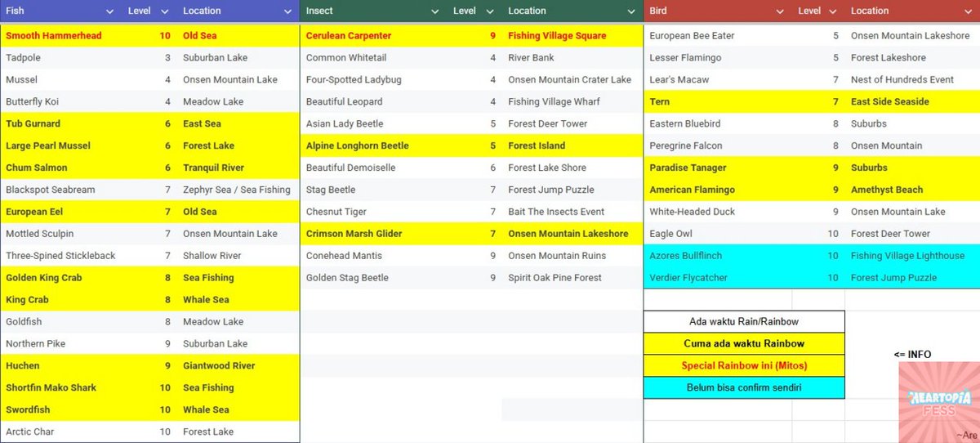Open the Fish table Location filter dropdown
This screenshot has width=980, height=443.
pyautogui.click(x=287, y=11)
